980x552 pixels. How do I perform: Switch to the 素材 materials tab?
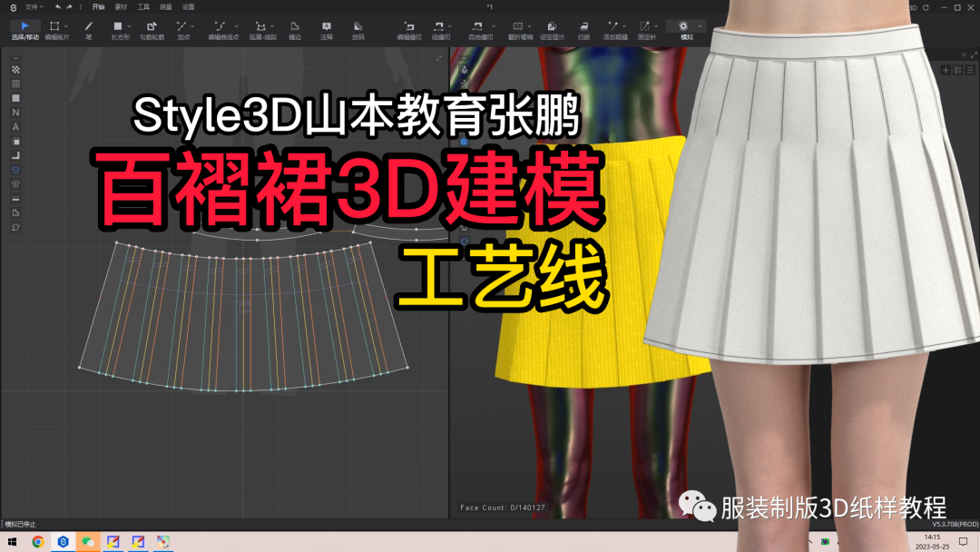[121, 7]
